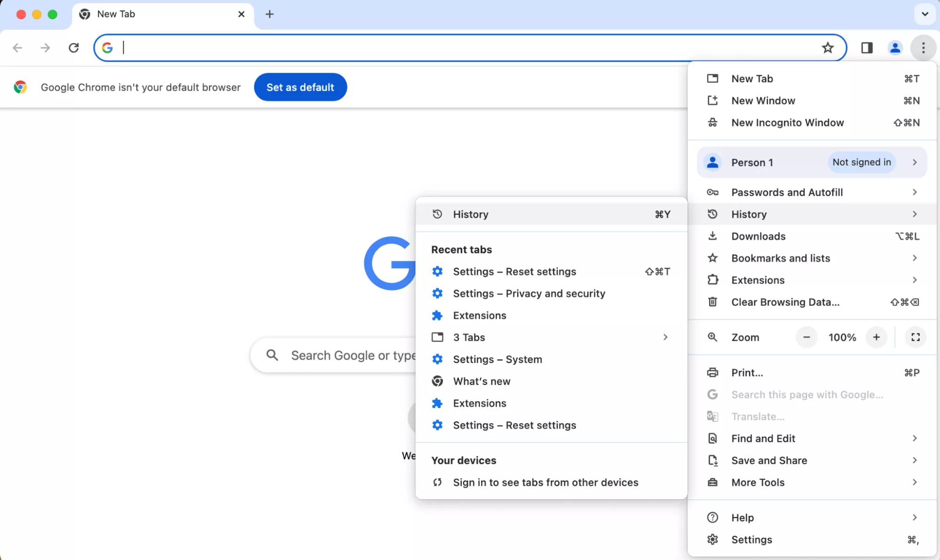
Task: Open a new tab with the plus icon
Action: pyautogui.click(x=269, y=14)
